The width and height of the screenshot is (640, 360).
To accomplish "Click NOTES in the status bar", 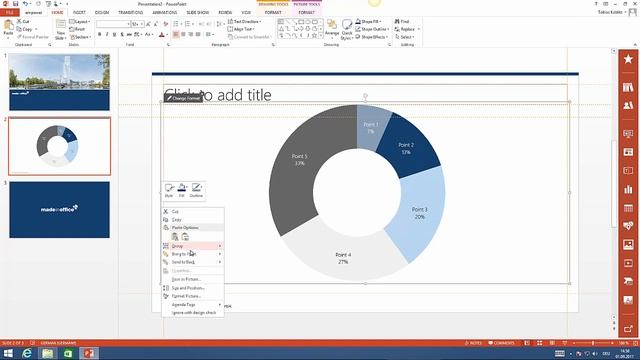I will pyautogui.click(x=473, y=343).
